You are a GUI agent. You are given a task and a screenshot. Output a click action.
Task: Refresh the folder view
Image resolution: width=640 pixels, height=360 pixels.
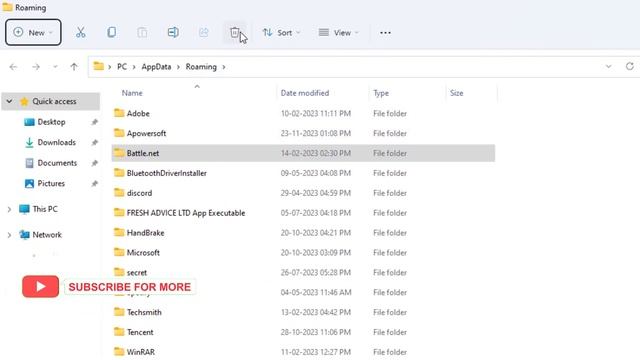630,66
